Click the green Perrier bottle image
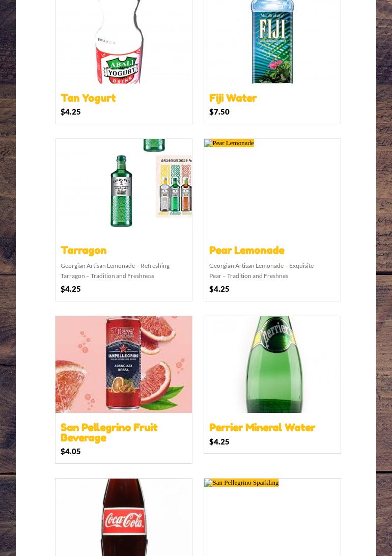Viewport: 392px width, 556px height. (x=272, y=365)
